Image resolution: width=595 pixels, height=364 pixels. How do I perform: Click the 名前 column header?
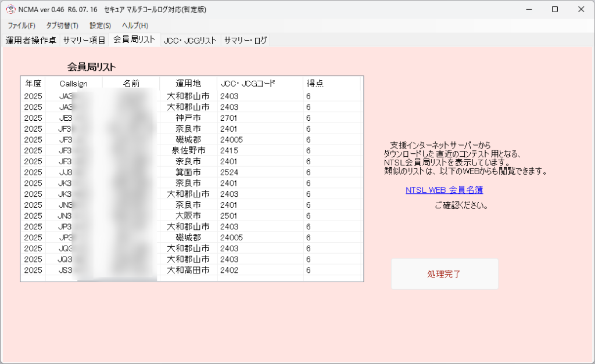tap(131, 84)
